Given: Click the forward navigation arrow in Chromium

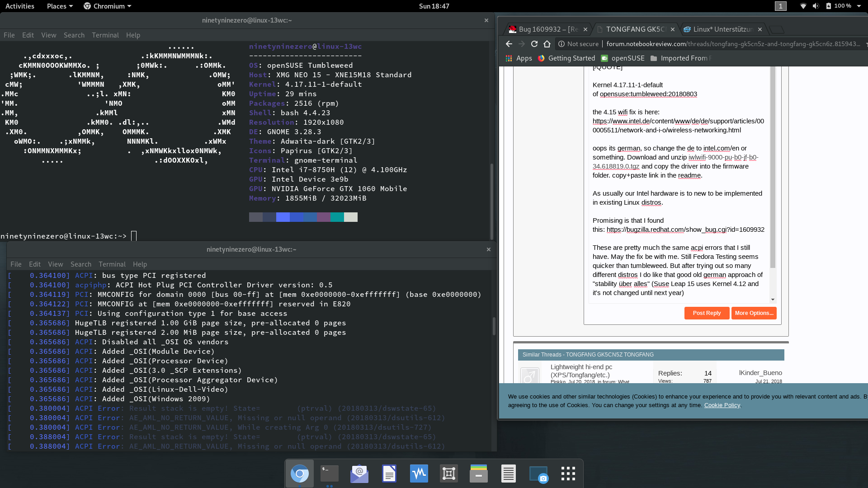Looking at the screenshot, I should coord(522,44).
